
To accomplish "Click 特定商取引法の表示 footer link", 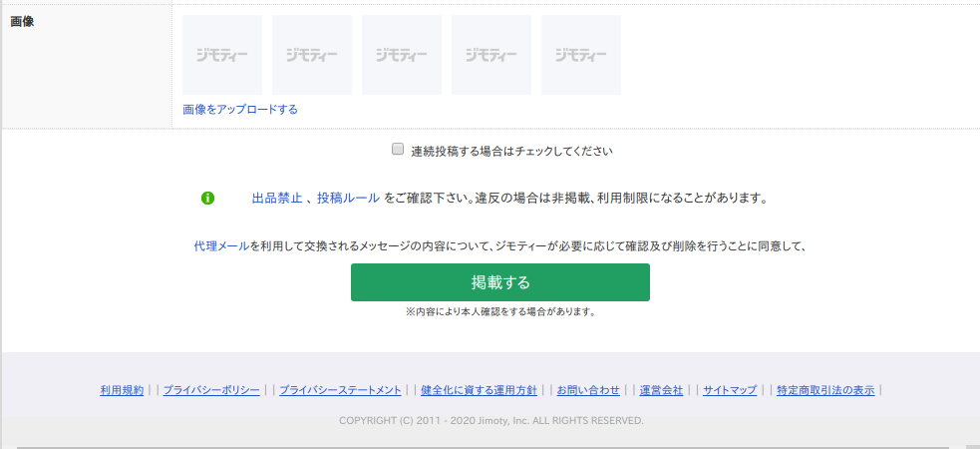I will [x=825, y=390].
